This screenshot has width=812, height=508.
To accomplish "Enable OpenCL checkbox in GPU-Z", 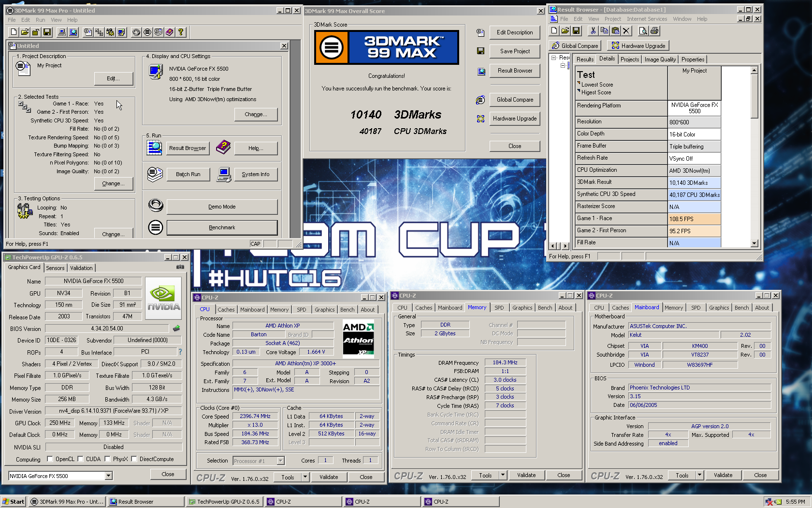I will (x=50, y=459).
